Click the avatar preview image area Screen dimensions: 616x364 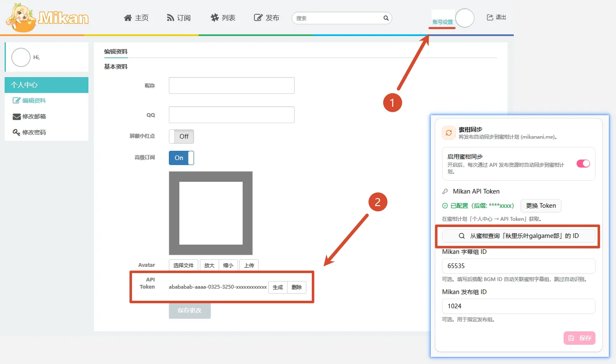click(x=211, y=213)
